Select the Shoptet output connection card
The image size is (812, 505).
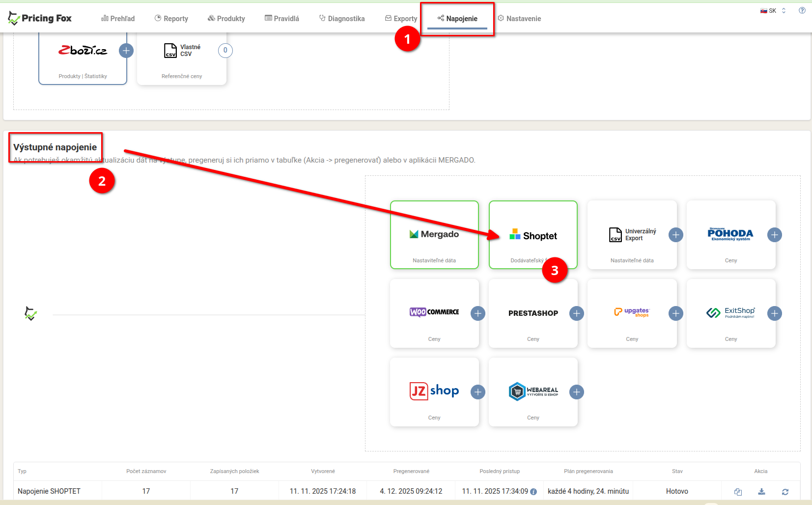533,235
